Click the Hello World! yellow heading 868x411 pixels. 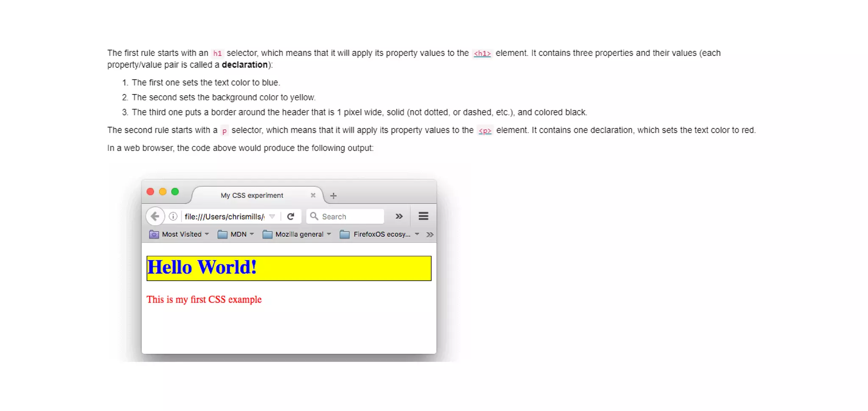[x=289, y=268]
